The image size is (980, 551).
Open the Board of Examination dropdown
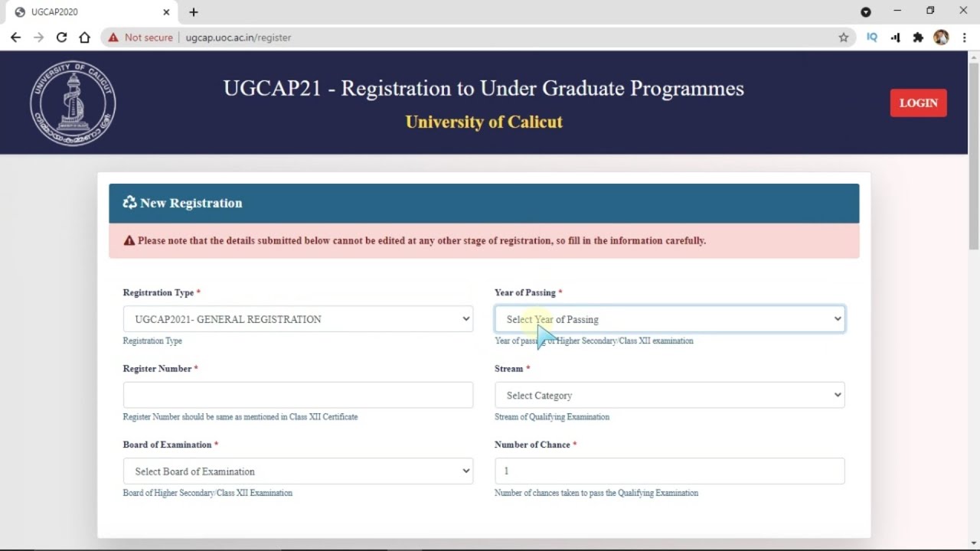298,471
